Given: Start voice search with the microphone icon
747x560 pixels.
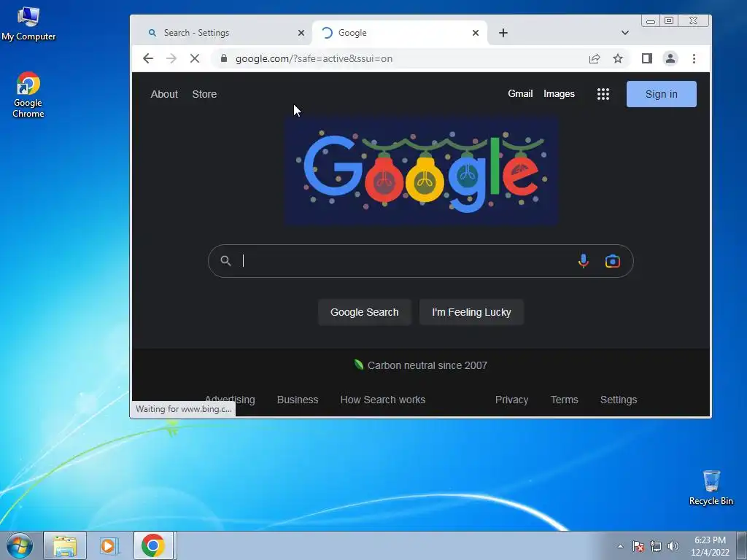Looking at the screenshot, I should [583, 261].
